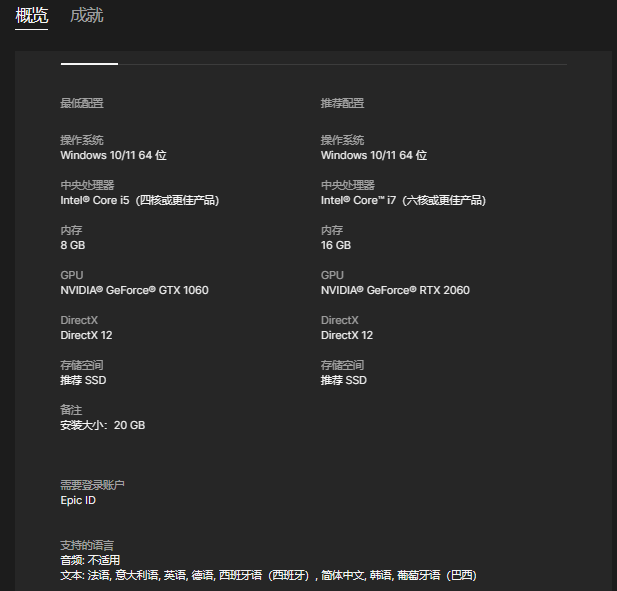Click the 存储空间 label under 最低配置
The width and height of the screenshot is (617, 591).
(x=82, y=365)
